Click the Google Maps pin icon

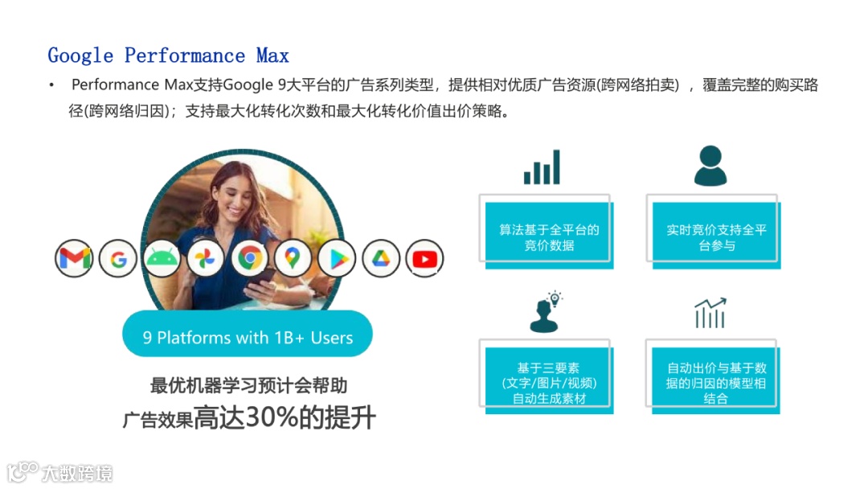pyautogui.click(x=293, y=259)
